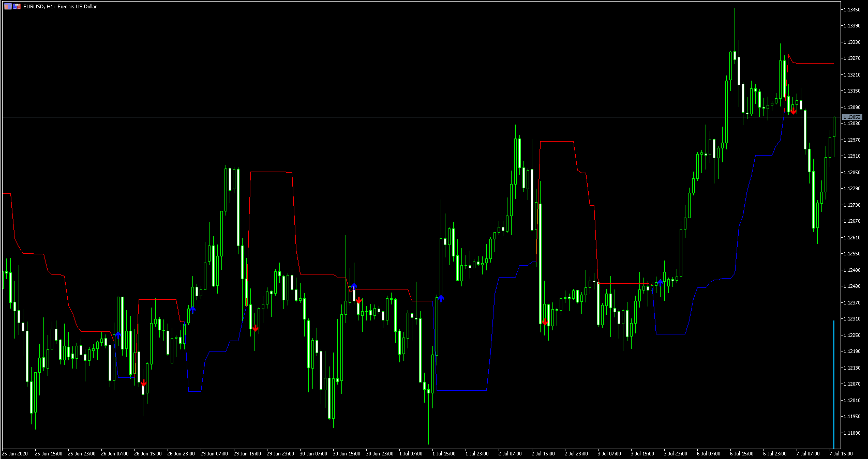Image resolution: width=868 pixels, height=459 pixels.
Task: Click the 25 Jun 2020 date label
Action: 15,454
